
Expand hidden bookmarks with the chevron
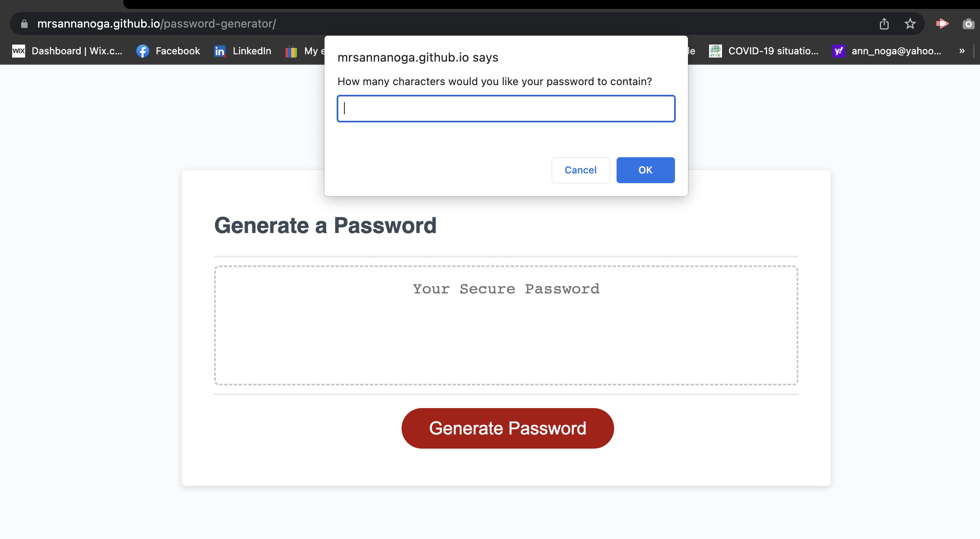961,51
